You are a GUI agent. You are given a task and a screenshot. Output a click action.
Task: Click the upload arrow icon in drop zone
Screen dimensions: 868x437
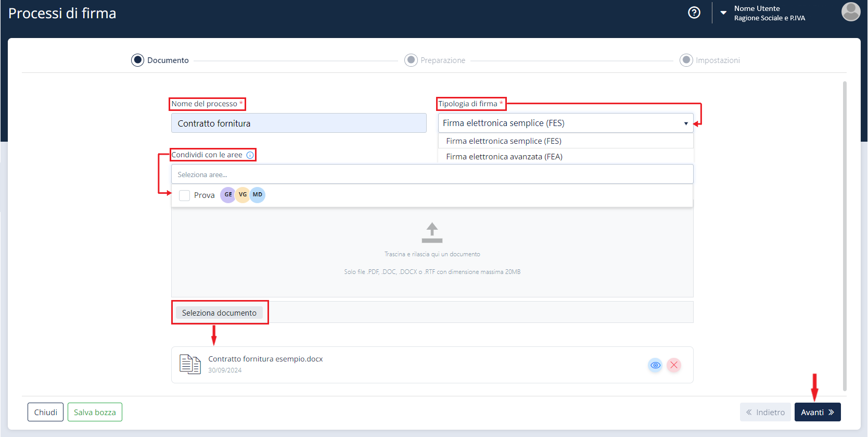click(x=432, y=233)
